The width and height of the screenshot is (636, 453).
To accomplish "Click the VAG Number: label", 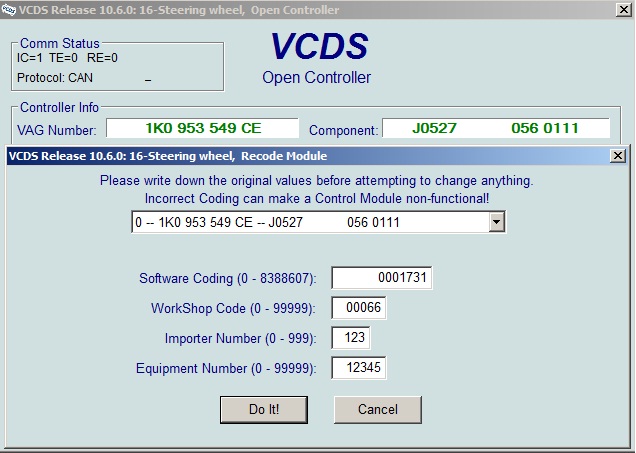I will point(57,131).
